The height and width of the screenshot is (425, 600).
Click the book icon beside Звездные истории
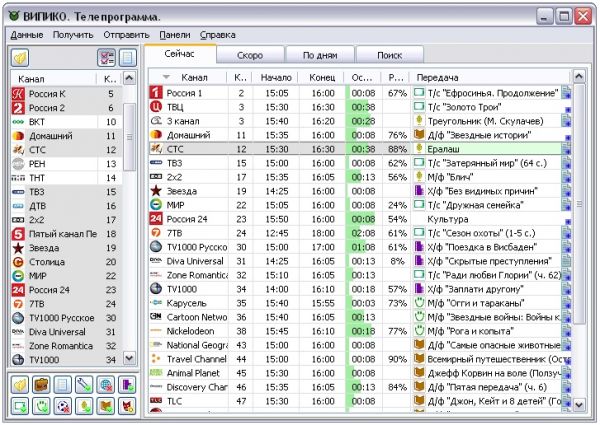point(419,134)
